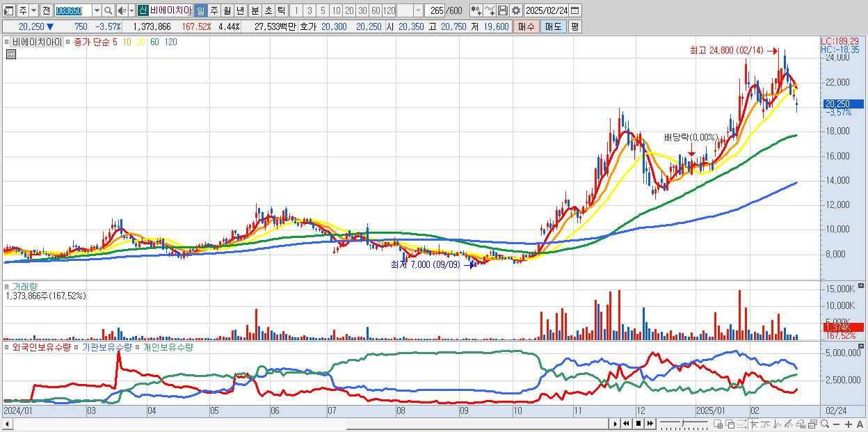Open stock code history dropdown arrow
Screen dimensions: 868x432
pyautogui.click(x=97, y=10)
